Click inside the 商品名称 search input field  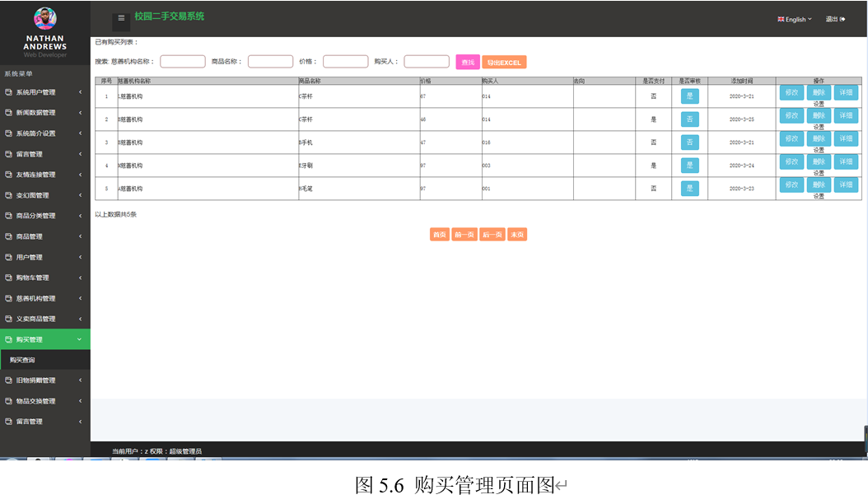272,61
